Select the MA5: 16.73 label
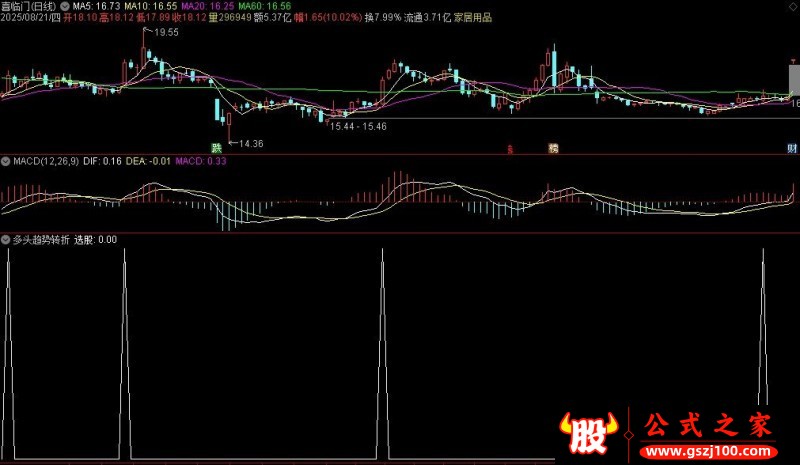Viewport: 800px width, 465px height. tap(96, 7)
